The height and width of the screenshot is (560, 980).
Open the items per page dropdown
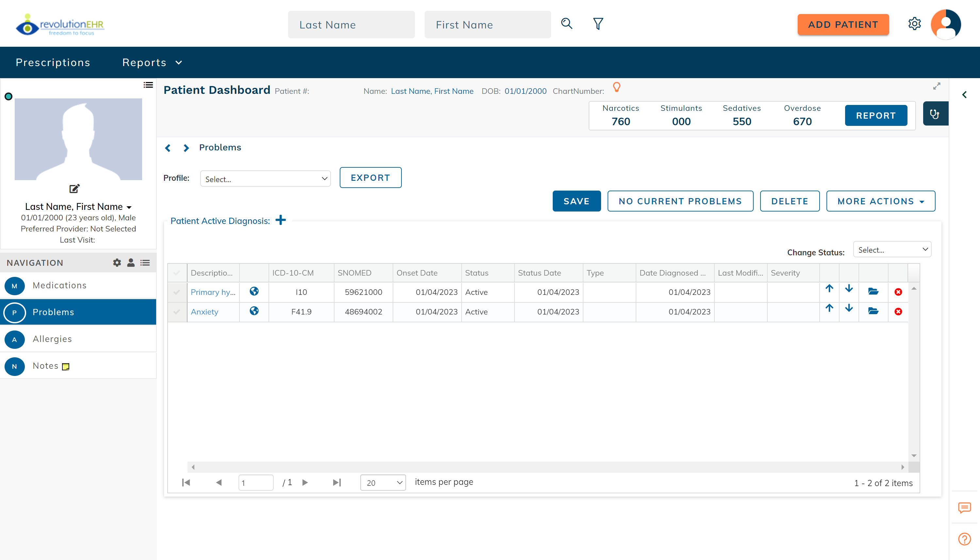pos(383,482)
